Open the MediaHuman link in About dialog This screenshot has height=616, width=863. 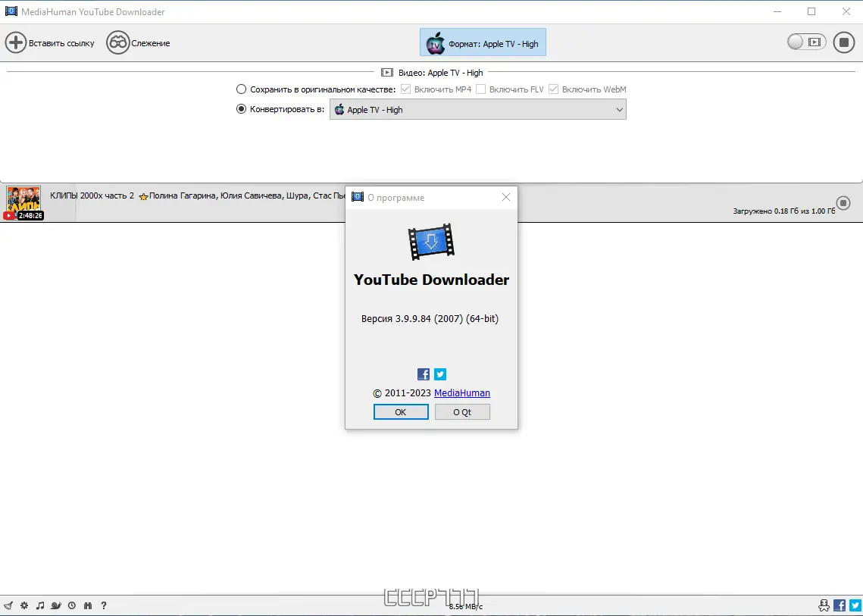[461, 393]
